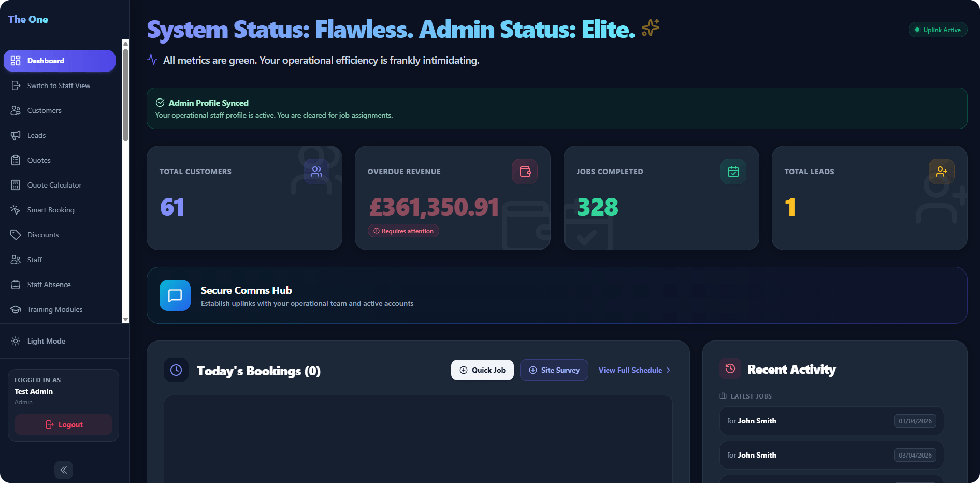This screenshot has height=483, width=980.
Task: Click the Logout button
Action: 64,424
